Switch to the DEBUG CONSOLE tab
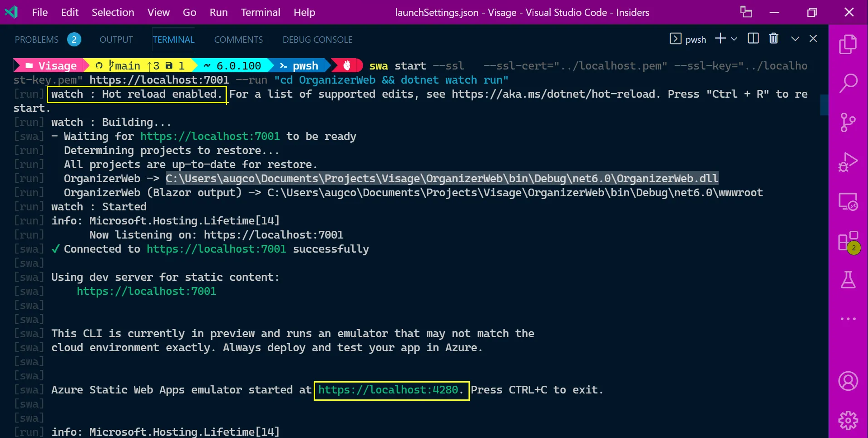Image resolution: width=868 pixels, height=438 pixels. (x=317, y=40)
